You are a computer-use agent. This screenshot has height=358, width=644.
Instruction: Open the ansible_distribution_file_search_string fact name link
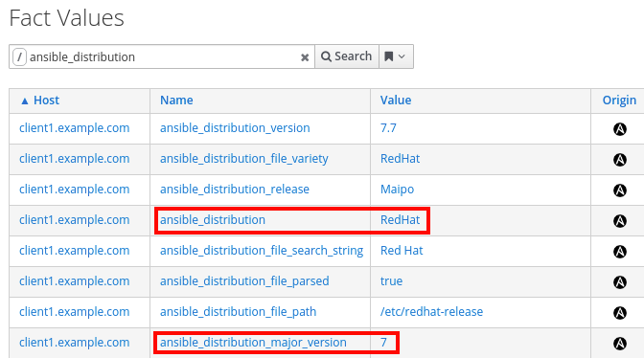[x=262, y=251]
